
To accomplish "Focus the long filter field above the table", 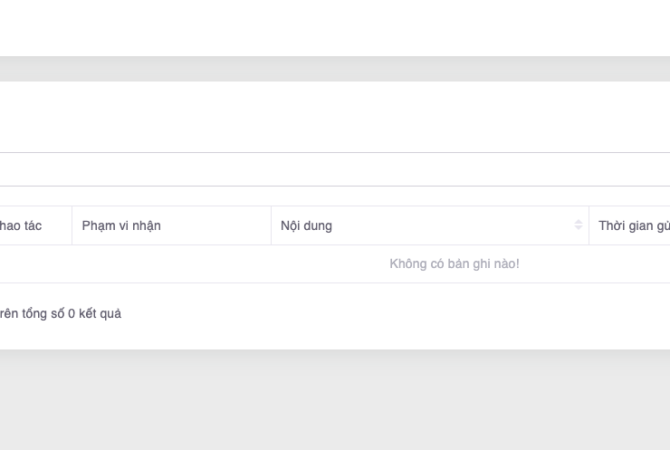I will pos(335,169).
